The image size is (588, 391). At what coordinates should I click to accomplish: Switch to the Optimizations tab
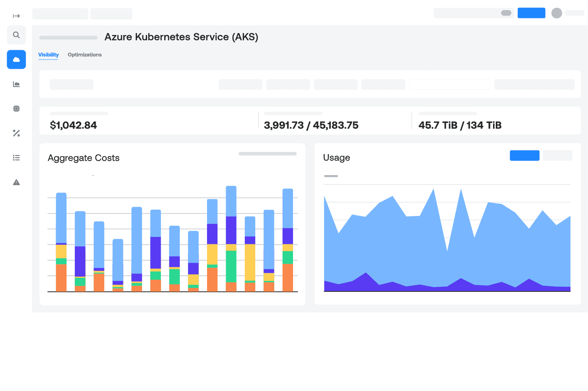[x=84, y=54]
